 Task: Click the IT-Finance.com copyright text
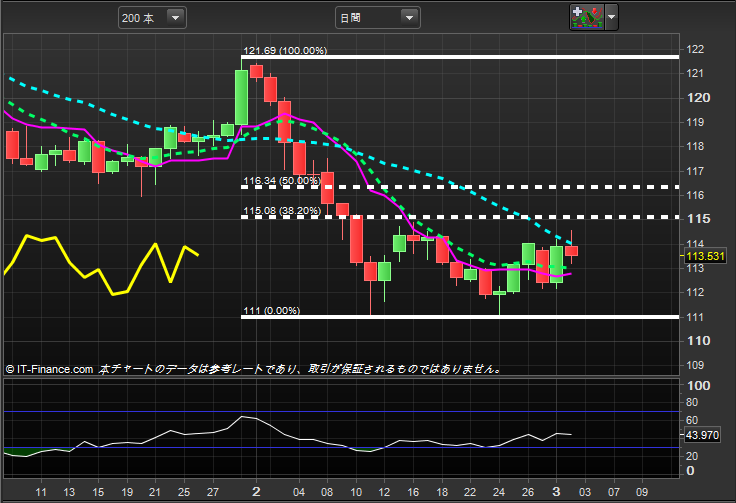49,369
